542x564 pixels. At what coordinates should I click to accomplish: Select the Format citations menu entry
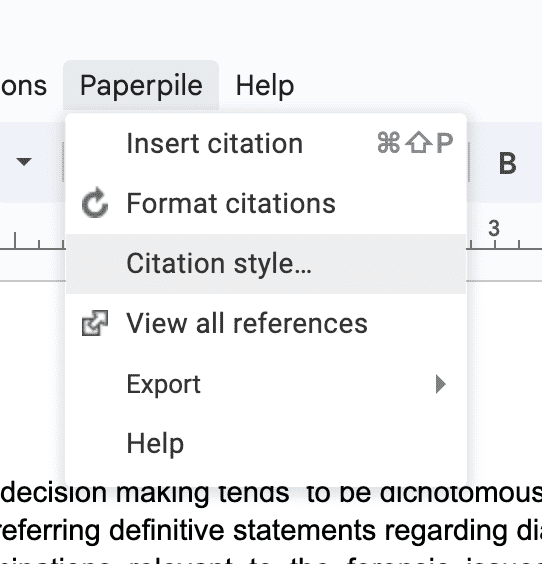(266, 204)
